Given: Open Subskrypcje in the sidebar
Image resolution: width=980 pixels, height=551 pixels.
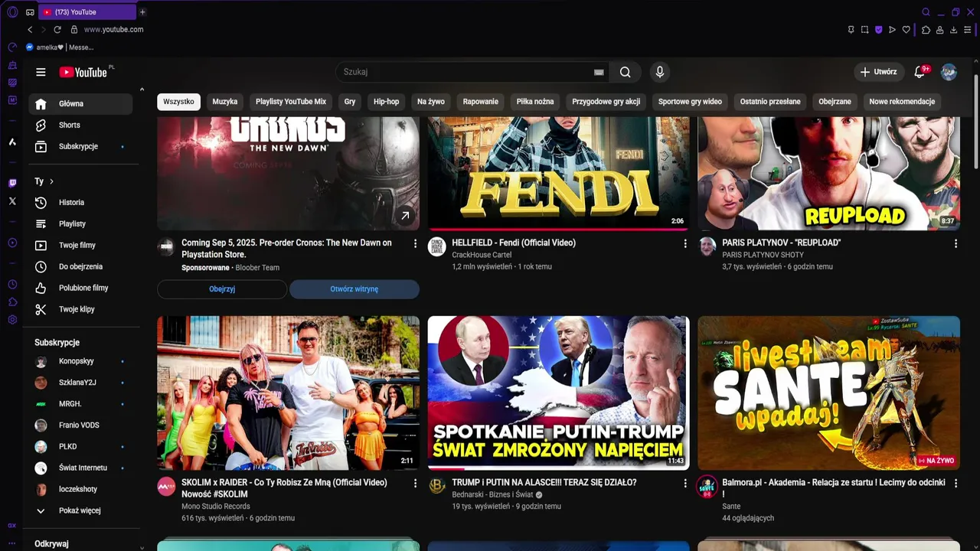Looking at the screenshot, I should 80,146.
